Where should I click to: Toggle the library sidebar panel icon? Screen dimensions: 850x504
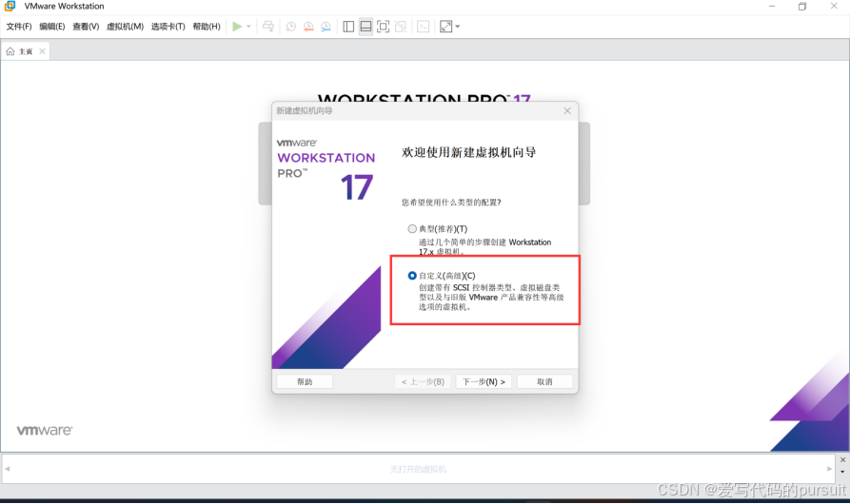[348, 27]
